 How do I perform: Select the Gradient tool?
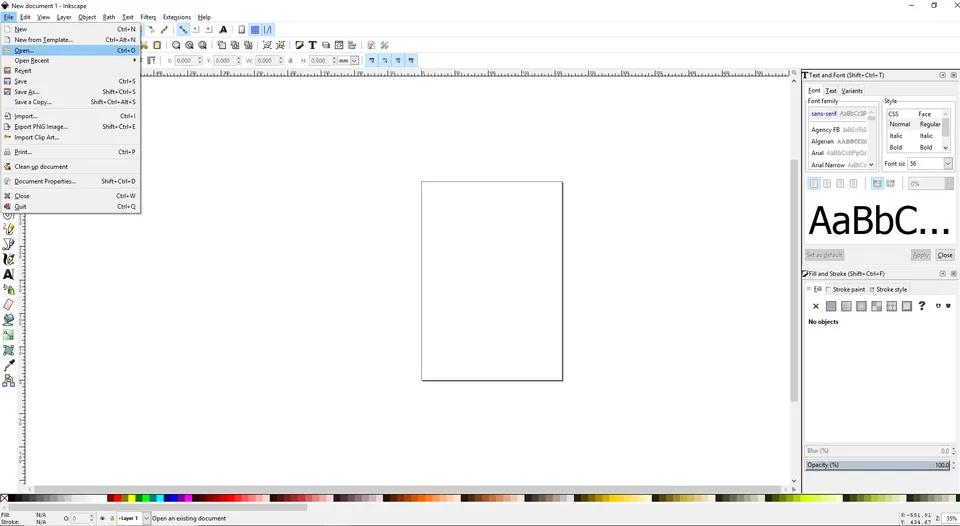click(9, 335)
